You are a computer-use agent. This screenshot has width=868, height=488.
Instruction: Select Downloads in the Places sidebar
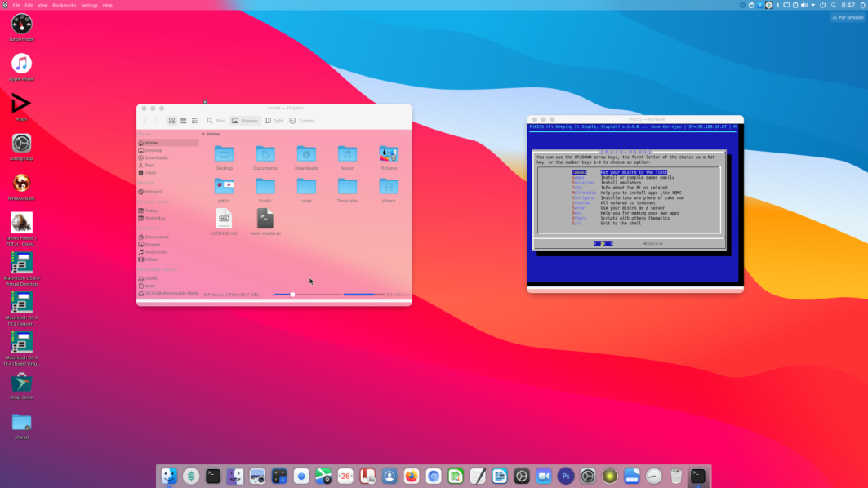[157, 157]
